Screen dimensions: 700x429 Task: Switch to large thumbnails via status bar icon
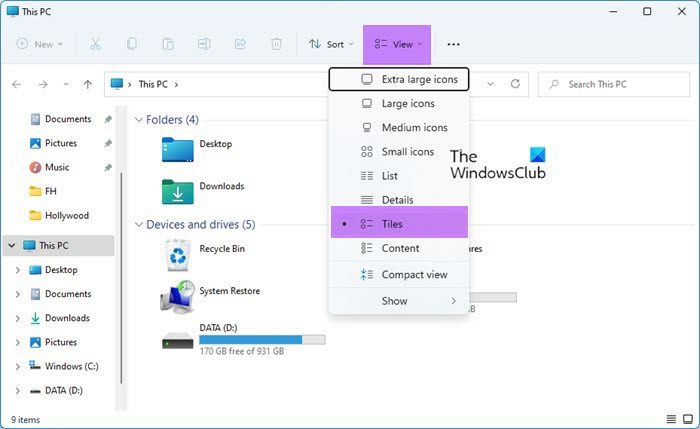click(688, 419)
